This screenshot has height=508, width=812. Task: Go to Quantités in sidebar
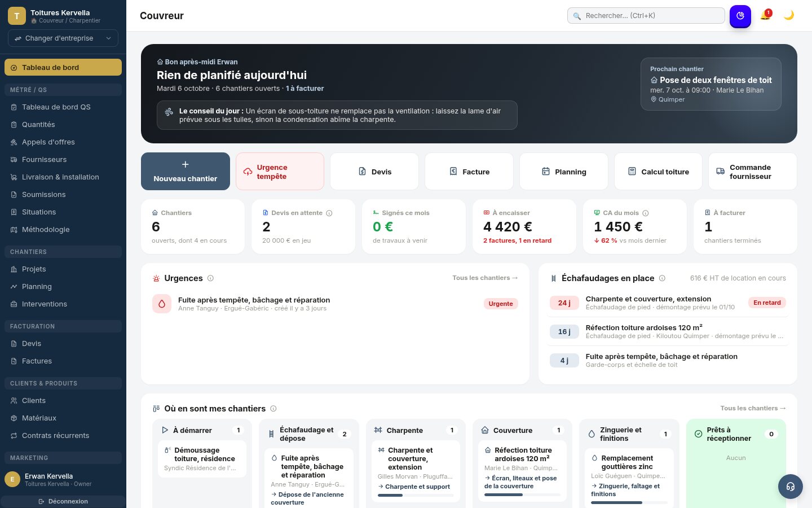point(63,125)
